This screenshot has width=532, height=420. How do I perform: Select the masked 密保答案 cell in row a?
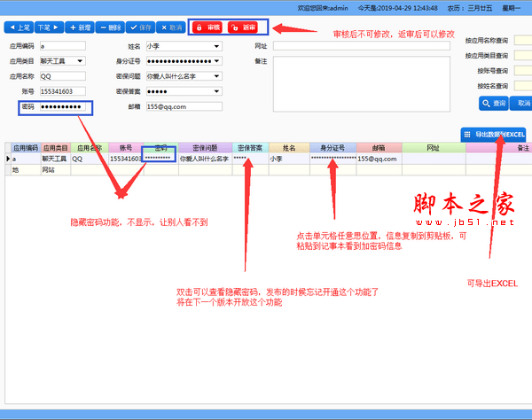[250, 159]
